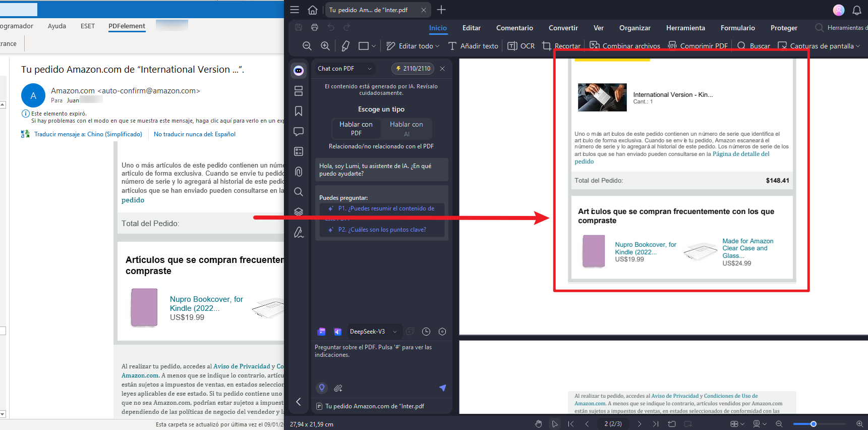868x430 pixels.
Task: Jump to the last page
Action: click(x=656, y=424)
